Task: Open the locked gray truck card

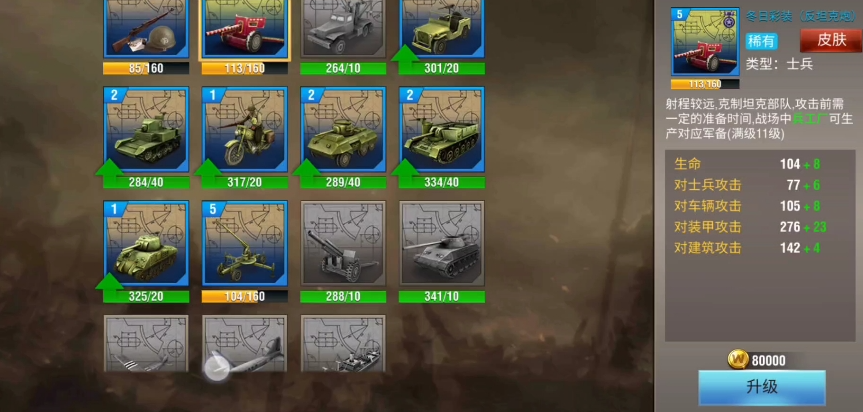Action: click(343, 29)
